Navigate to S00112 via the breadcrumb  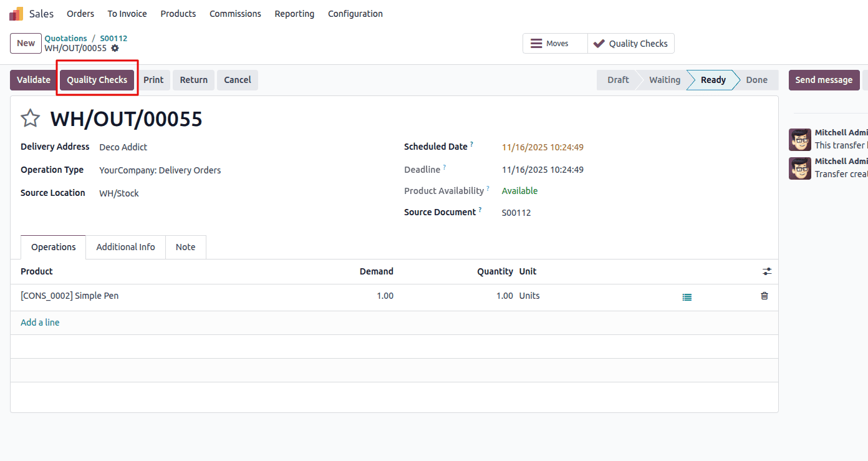pos(113,38)
